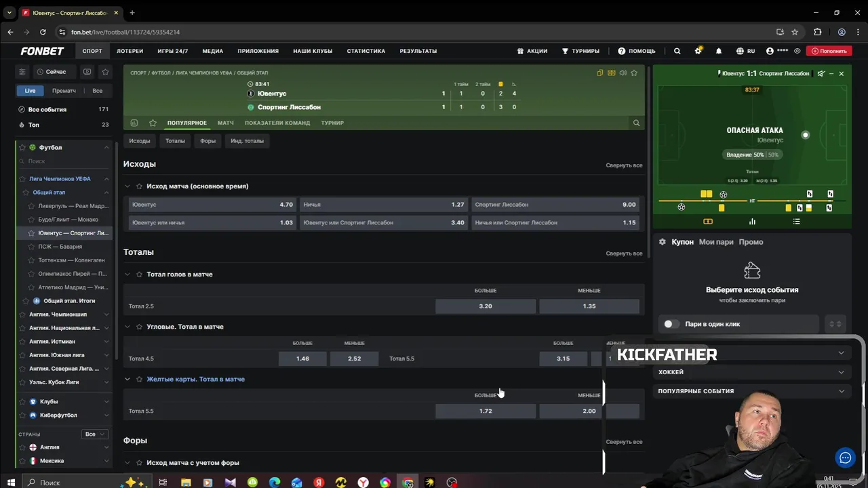Image resolution: width=868 pixels, height=488 pixels.
Task: Click the header search magnifier icon
Action: tap(677, 51)
